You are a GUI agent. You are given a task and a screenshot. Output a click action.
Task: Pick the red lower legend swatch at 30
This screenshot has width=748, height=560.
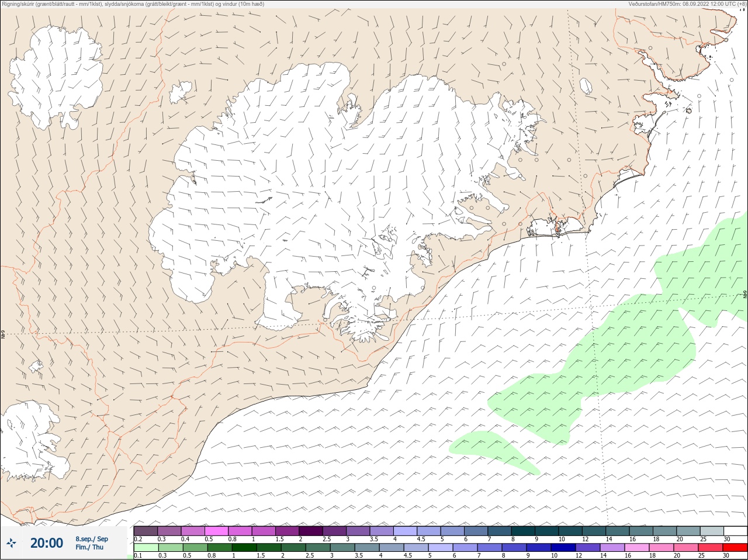point(736,548)
